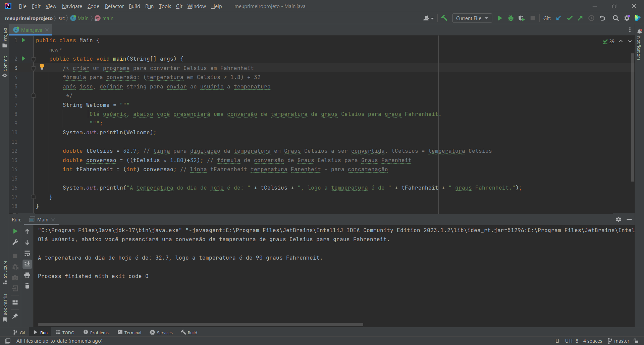Toggle Scroll to End in the console
Image resolution: width=644 pixels, height=345 pixels.
tap(27, 264)
